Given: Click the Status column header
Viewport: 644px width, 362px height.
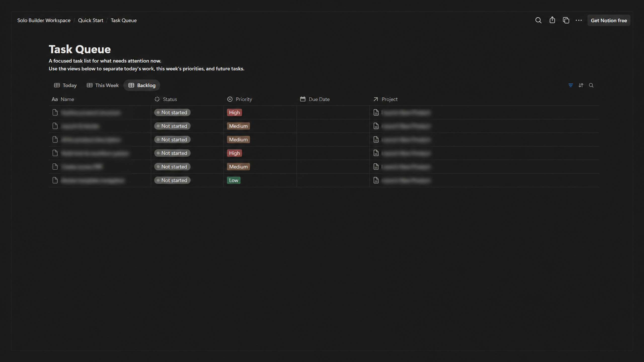Looking at the screenshot, I should [x=166, y=99].
